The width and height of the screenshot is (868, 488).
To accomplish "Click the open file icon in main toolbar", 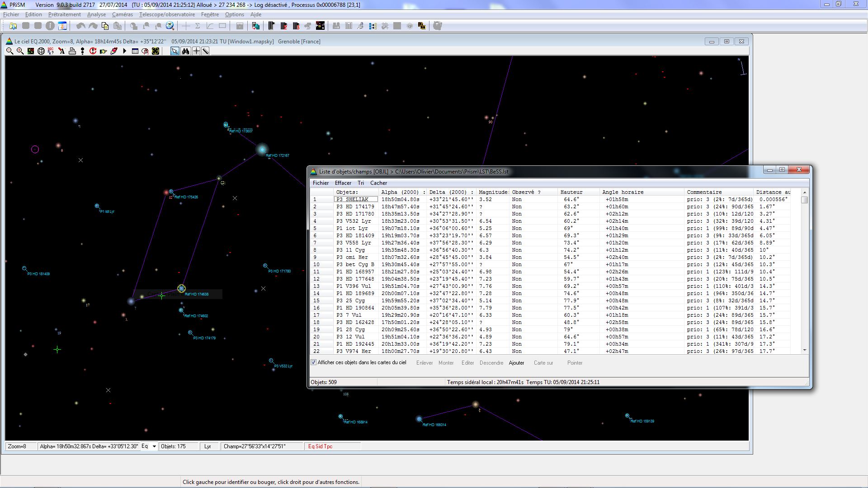I will (x=13, y=26).
